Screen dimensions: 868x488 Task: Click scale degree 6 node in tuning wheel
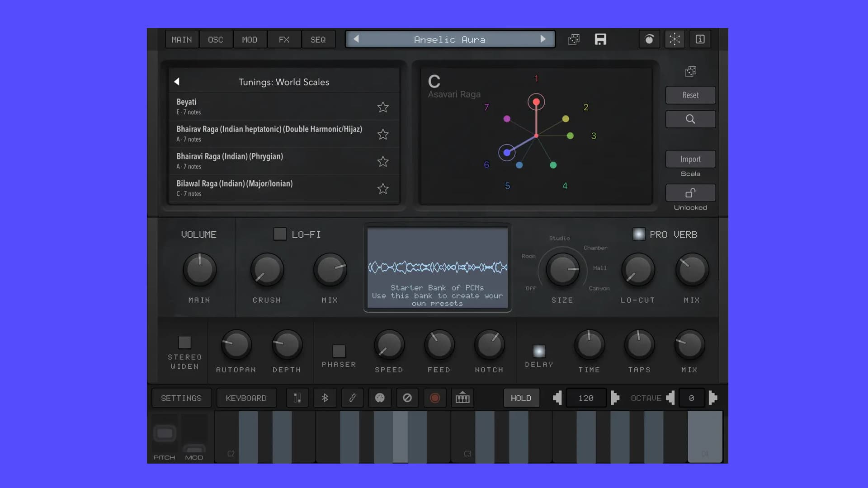(507, 153)
